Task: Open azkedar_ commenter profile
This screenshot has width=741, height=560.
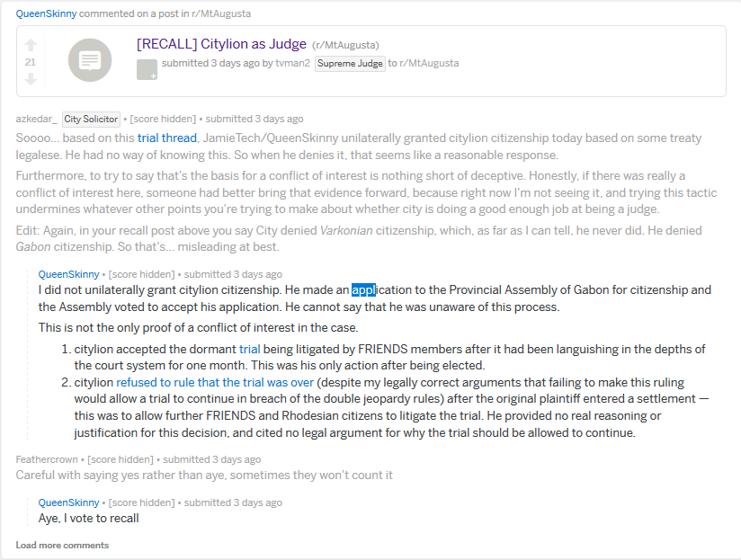Action: [36, 119]
